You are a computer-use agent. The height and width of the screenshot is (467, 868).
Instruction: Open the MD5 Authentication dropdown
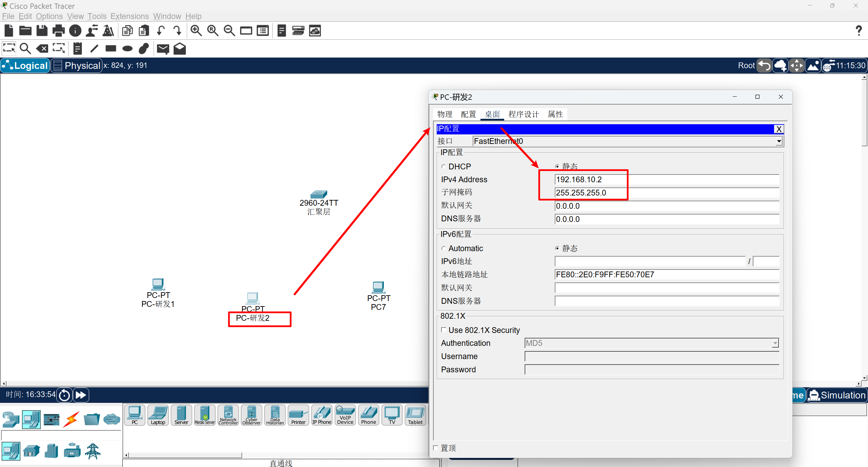click(775, 343)
